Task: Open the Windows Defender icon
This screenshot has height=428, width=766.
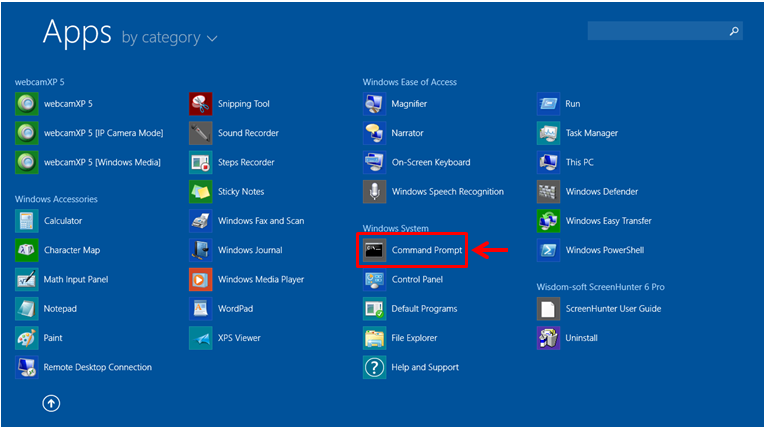Action: click(x=549, y=192)
